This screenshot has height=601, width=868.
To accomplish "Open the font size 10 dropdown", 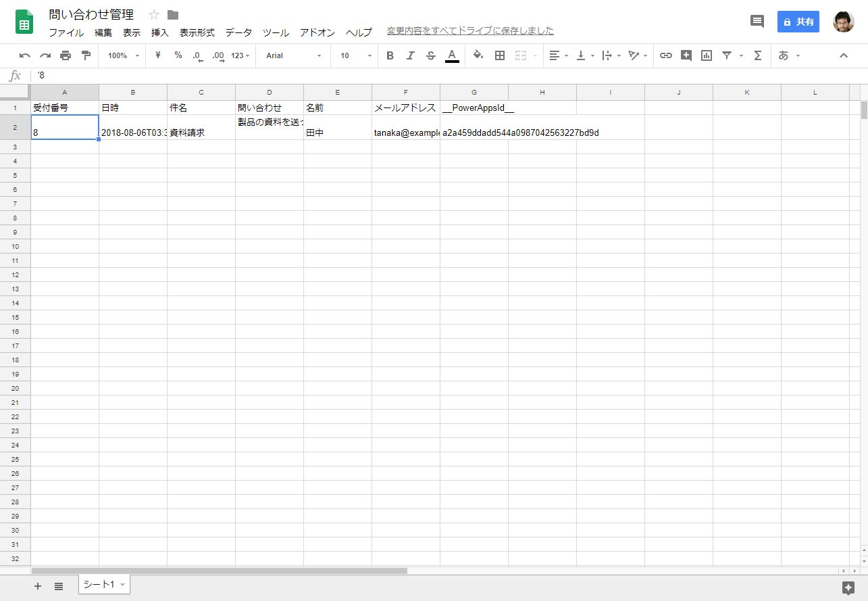I will 356,55.
